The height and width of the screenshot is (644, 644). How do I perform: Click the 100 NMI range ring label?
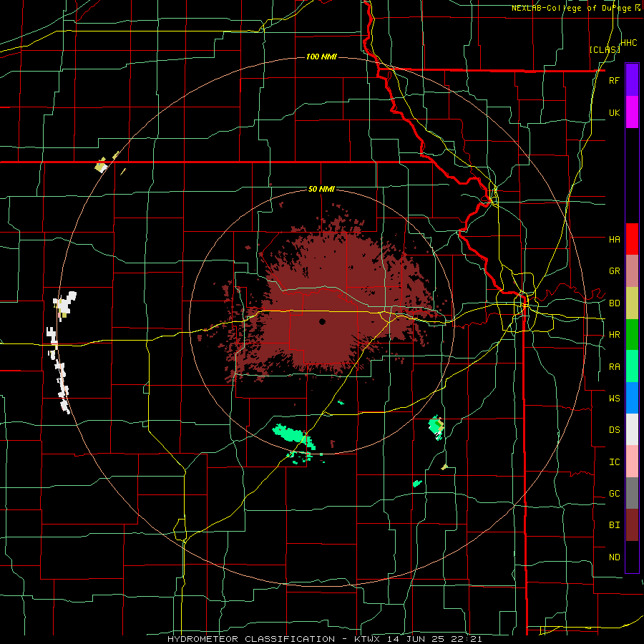[x=321, y=57]
